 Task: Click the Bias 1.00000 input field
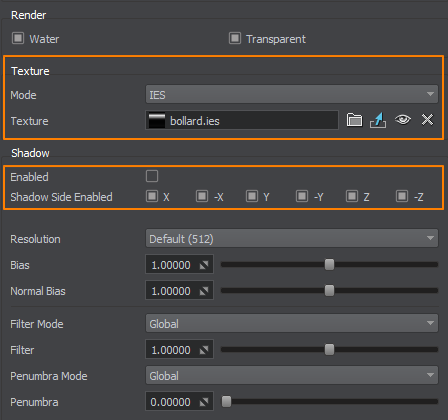coord(179,265)
